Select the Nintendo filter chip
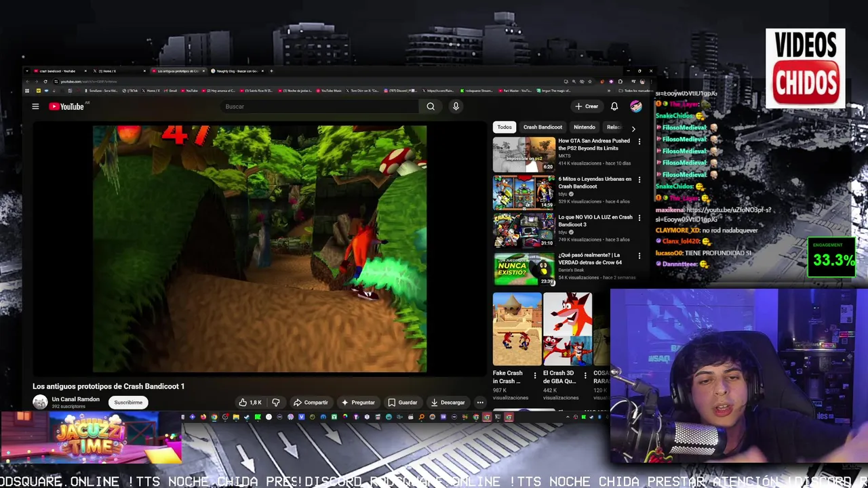The height and width of the screenshot is (488, 868). pyautogui.click(x=585, y=127)
